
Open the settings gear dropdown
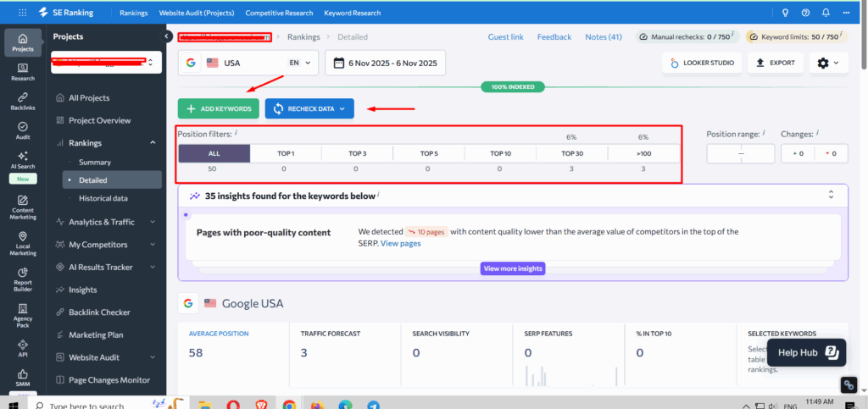tap(828, 63)
